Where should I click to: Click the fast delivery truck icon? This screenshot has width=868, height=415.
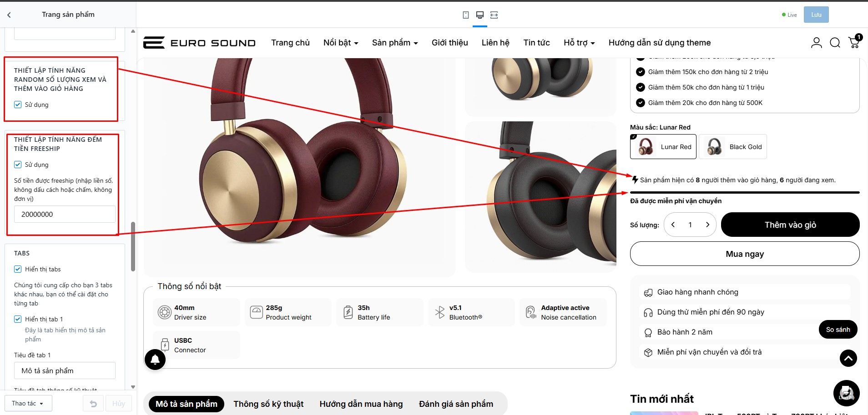click(x=648, y=293)
